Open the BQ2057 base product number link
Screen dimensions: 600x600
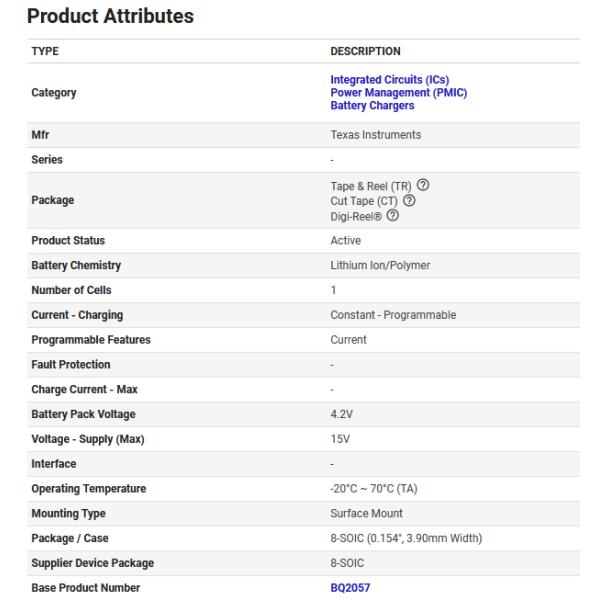tap(350, 588)
